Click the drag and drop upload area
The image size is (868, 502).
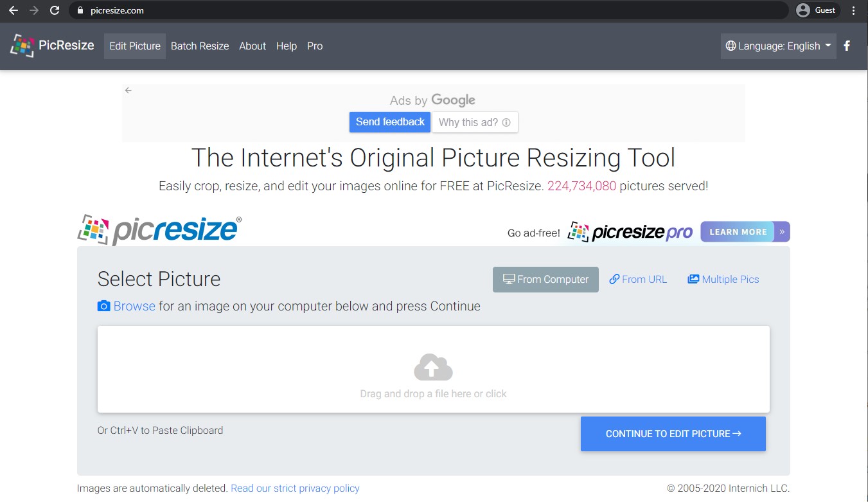pos(434,369)
